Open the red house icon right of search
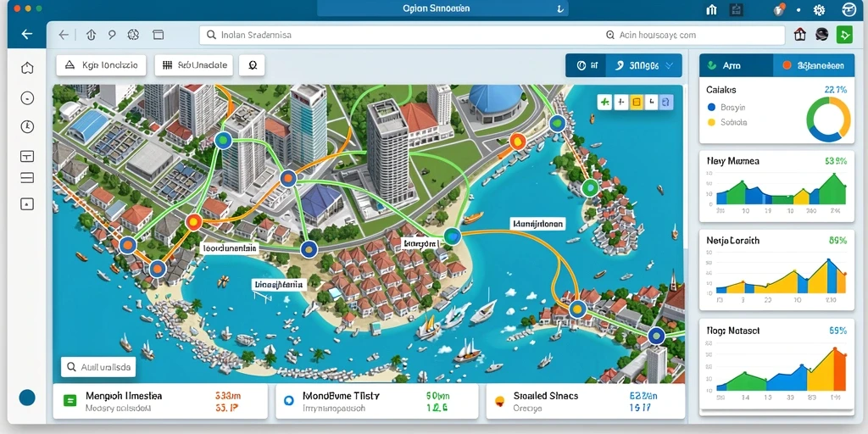 click(800, 35)
